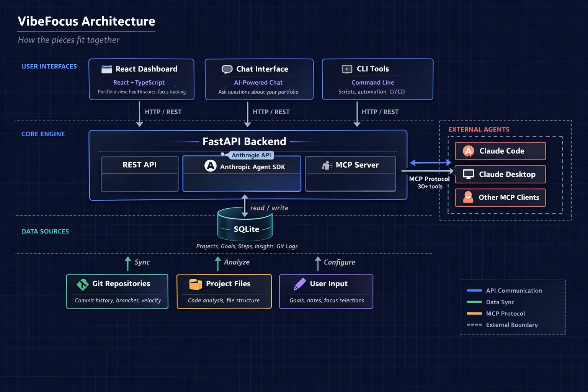Collapse the FastAPI Backend container

coord(244,141)
